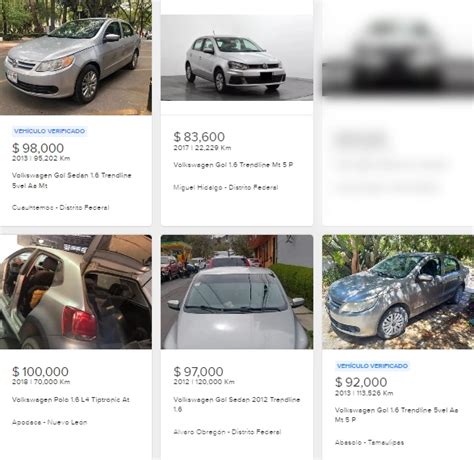Click the Abasolo - Tamaulipas location text
Screen dimensions: 474x460
pyautogui.click(x=369, y=443)
